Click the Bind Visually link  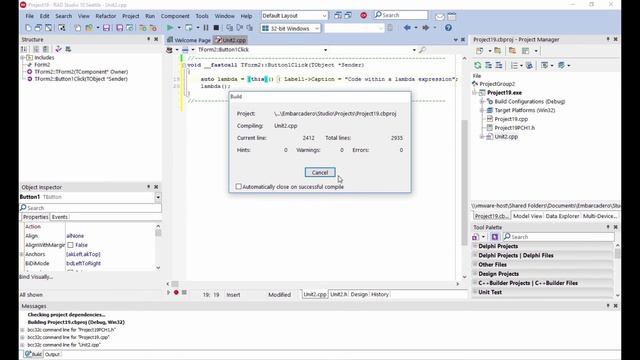36,277
